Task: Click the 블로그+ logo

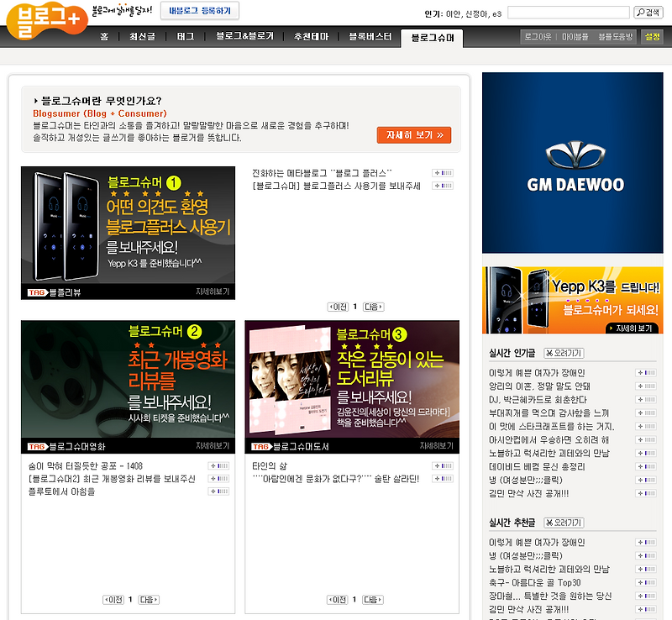Action: (46, 20)
